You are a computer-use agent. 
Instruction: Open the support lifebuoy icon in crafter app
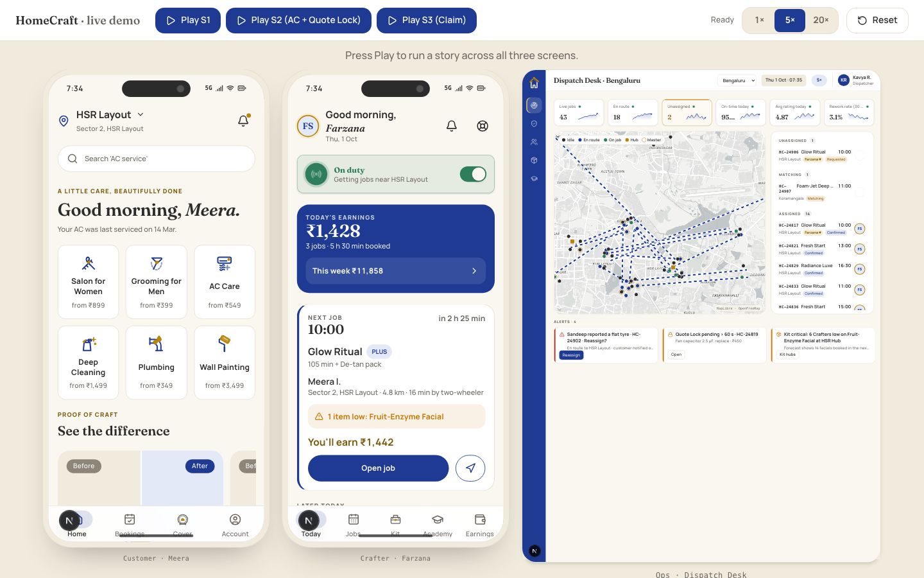[483, 126]
